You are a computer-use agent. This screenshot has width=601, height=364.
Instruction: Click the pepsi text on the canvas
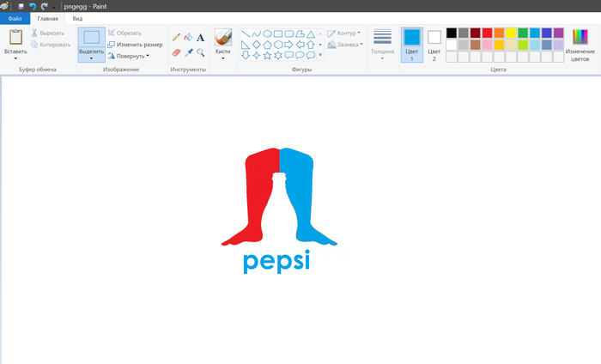pos(275,260)
